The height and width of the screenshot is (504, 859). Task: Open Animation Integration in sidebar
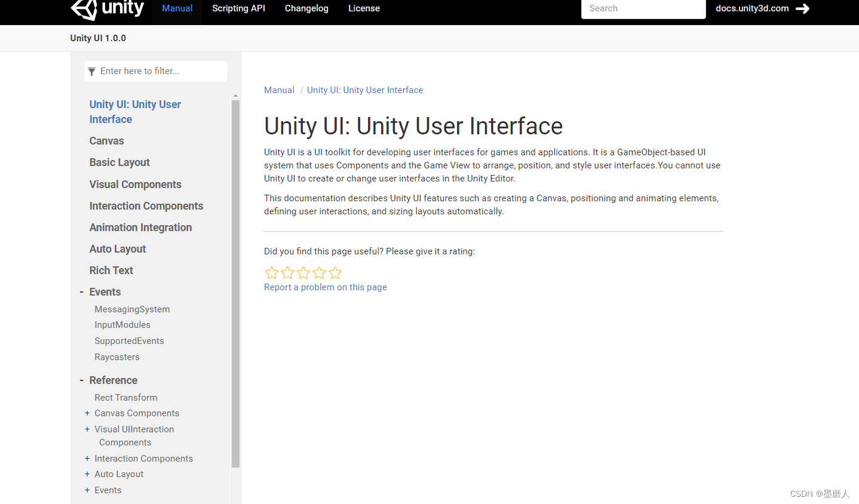pyautogui.click(x=140, y=228)
